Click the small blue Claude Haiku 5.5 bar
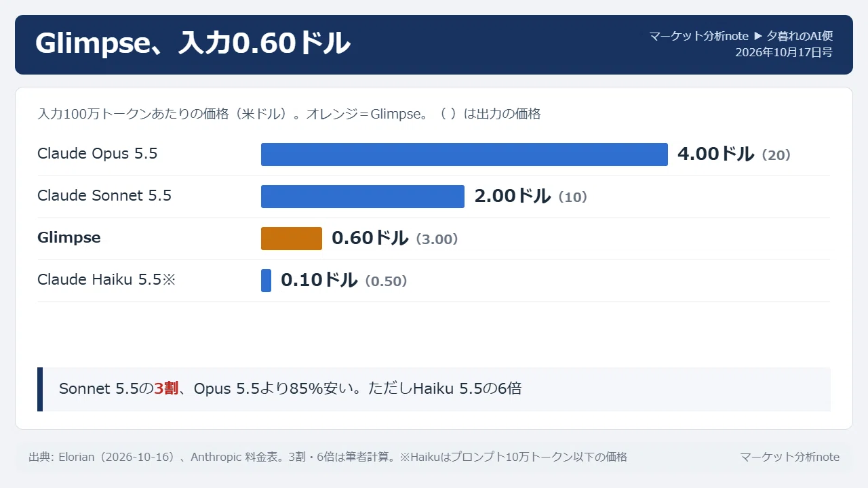Viewport: 868px width, 488px height. pos(266,281)
